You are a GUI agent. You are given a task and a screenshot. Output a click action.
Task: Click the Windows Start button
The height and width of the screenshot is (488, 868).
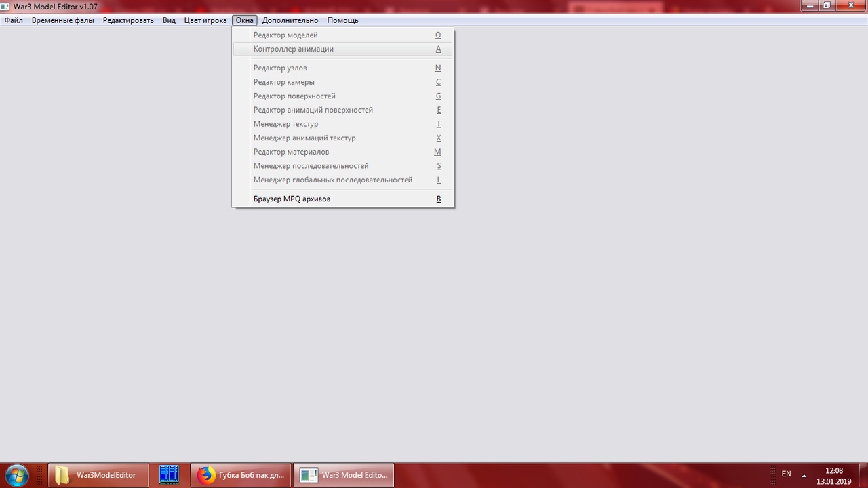(16, 475)
